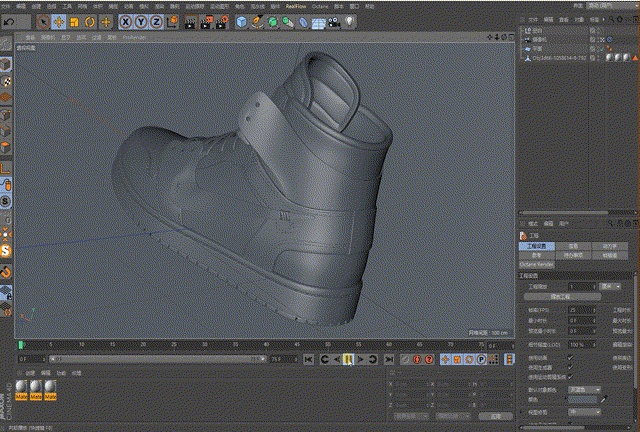This screenshot has width=640, height=432.
Task: Toggle the green enable checkmark in Object Manager
Action: point(600,49)
